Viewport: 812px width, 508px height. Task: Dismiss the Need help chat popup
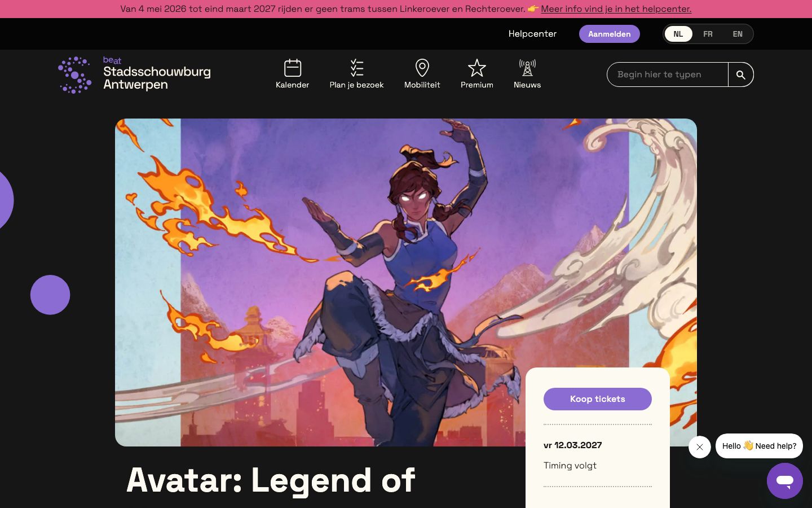[x=699, y=447]
